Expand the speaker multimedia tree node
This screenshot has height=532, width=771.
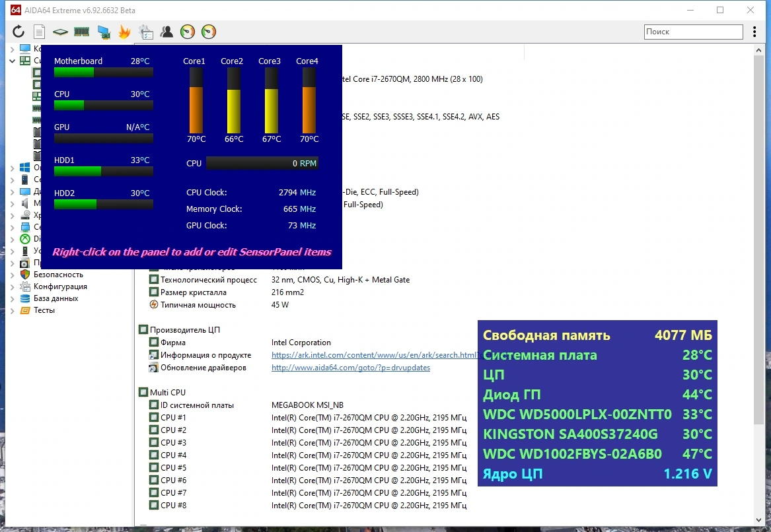(13, 203)
